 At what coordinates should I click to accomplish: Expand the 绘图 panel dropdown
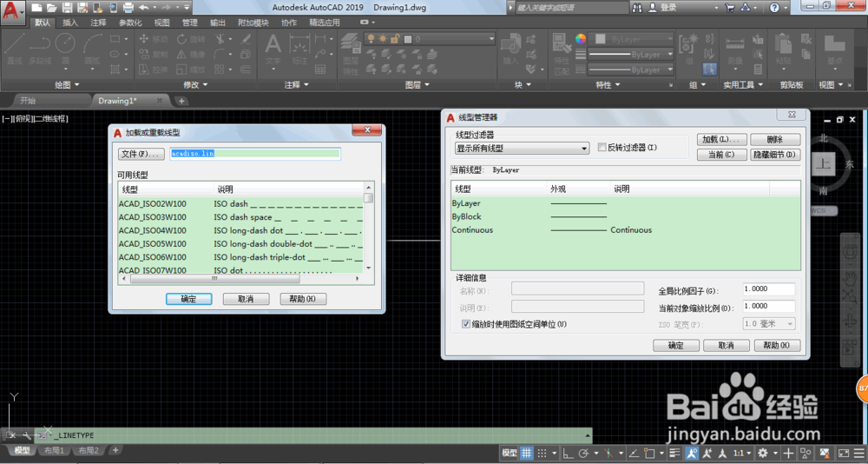click(x=67, y=85)
